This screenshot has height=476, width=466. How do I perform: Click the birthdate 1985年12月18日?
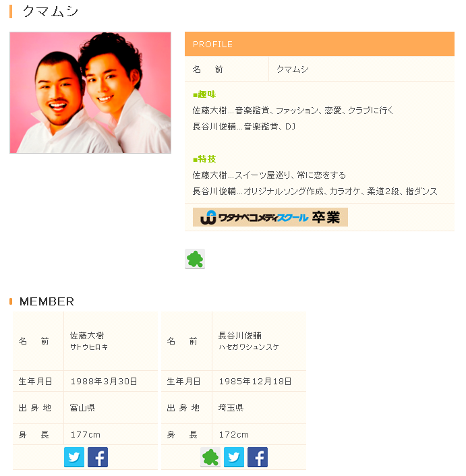255,382
